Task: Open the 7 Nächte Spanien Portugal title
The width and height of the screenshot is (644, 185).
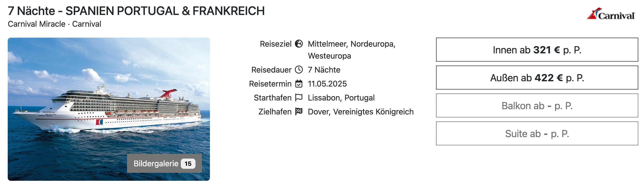Action: 136,11
